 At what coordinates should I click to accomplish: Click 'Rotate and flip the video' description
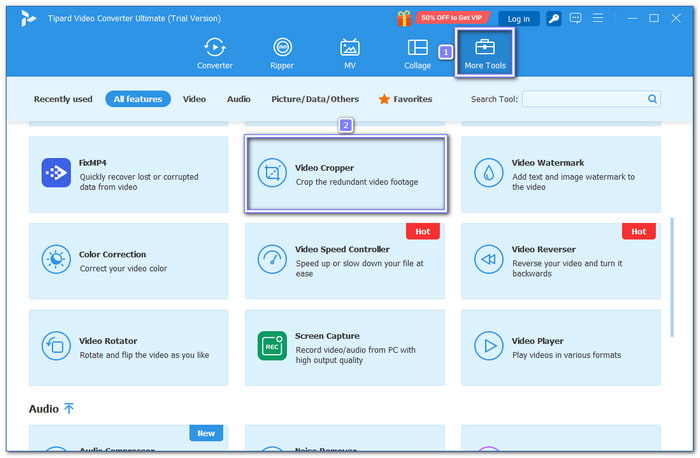(x=144, y=355)
